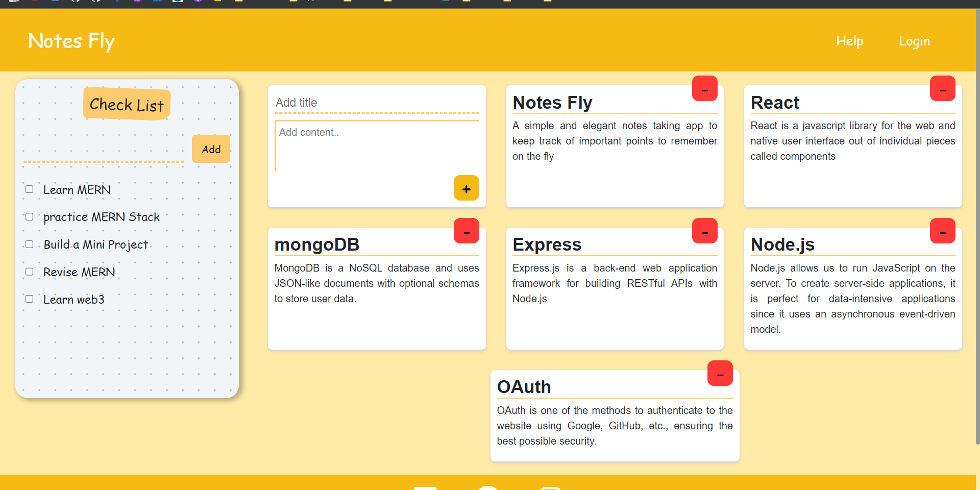Go to Login
This screenshot has width=980, height=490.
(x=914, y=41)
